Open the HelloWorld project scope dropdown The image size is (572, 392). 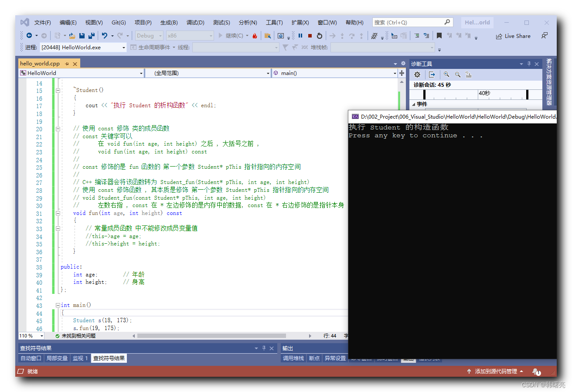[141, 73]
